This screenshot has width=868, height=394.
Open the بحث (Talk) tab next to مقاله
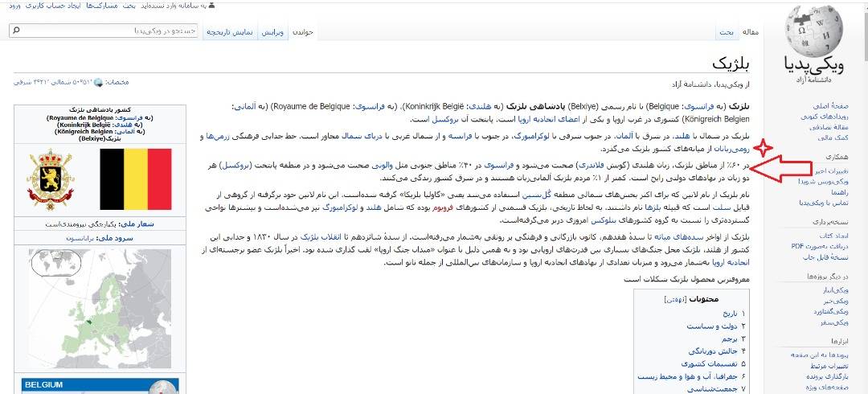tap(727, 32)
